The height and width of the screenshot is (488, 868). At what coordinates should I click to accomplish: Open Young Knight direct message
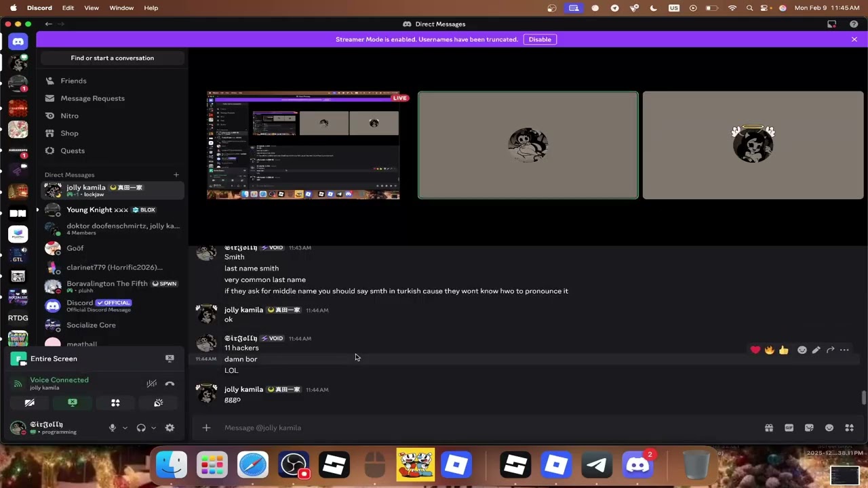click(x=112, y=209)
